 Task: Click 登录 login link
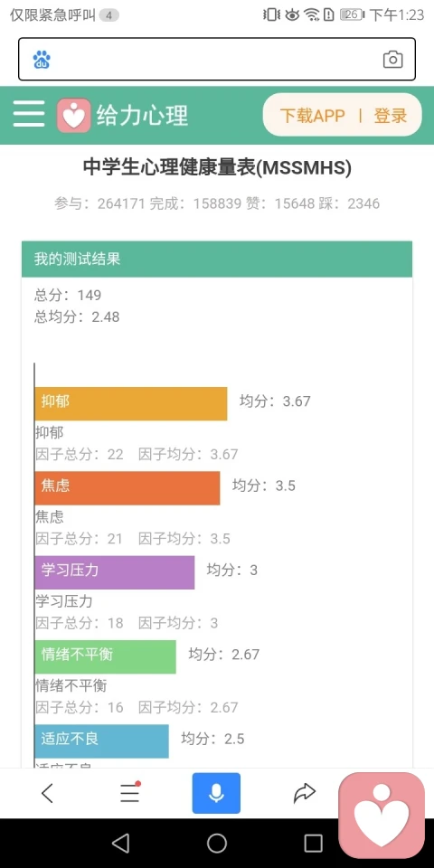[391, 115]
